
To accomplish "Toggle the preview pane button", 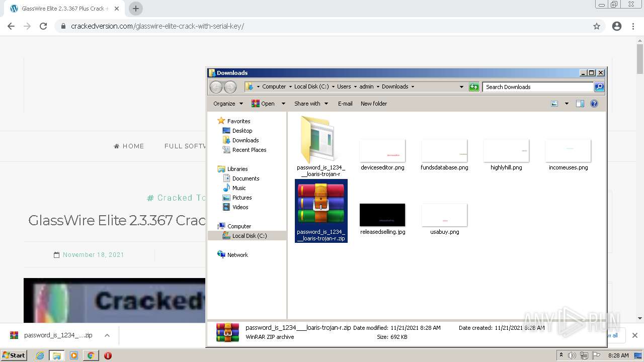I will (x=580, y=104).
